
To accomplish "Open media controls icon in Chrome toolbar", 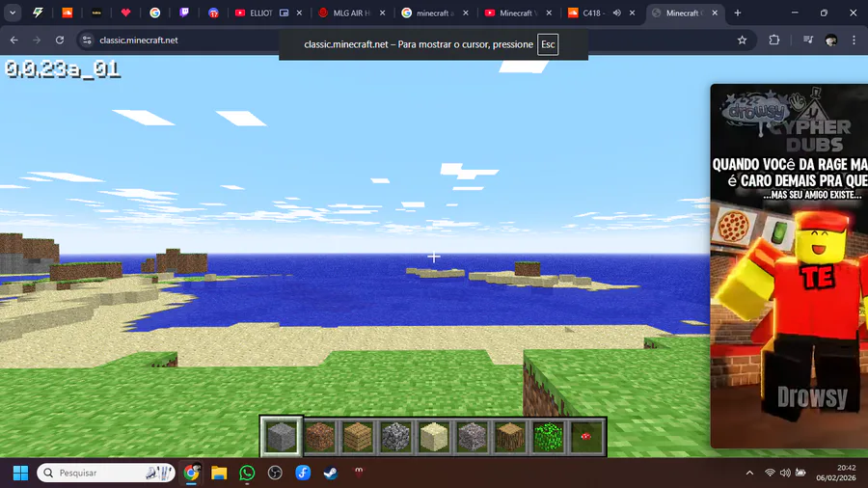I will [807, 40].
